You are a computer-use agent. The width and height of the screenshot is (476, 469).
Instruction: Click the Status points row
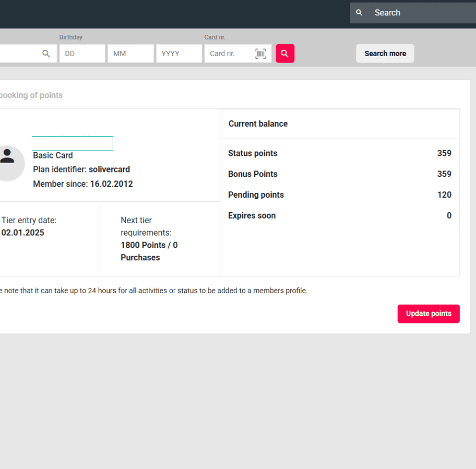click(253, 153)
